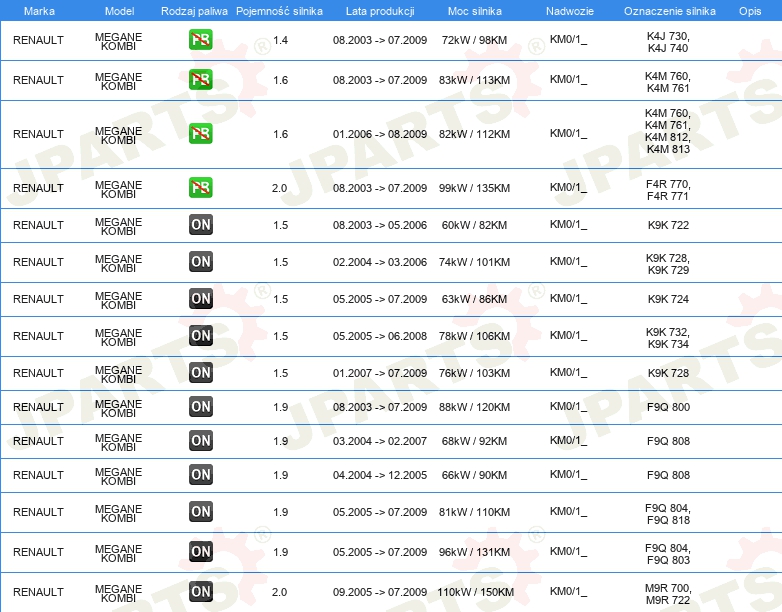Click the Lata produkcji column header
The height and width of the screenshot is (612, 782).
[x=380, y=11]
